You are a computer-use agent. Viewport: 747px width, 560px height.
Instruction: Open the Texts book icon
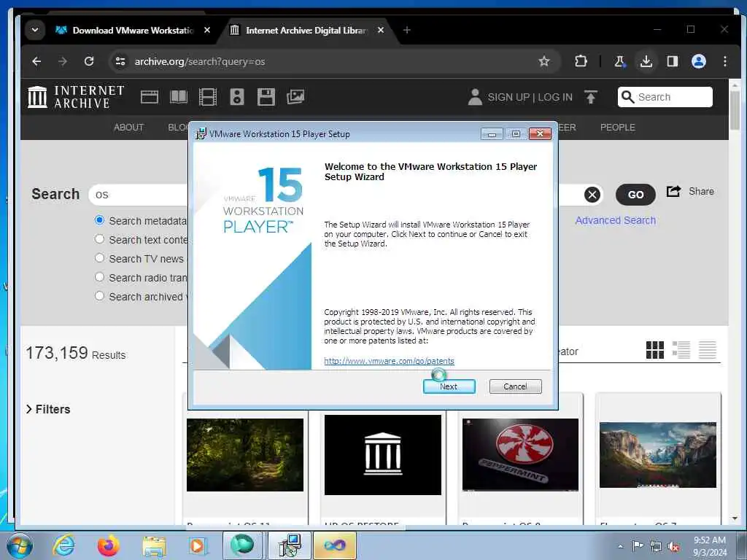pos(179,97)
